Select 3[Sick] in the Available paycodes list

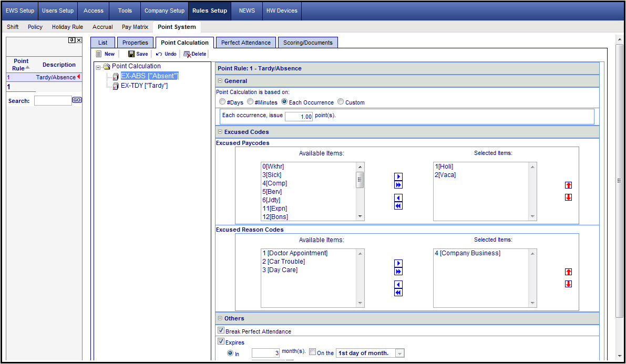272,175
